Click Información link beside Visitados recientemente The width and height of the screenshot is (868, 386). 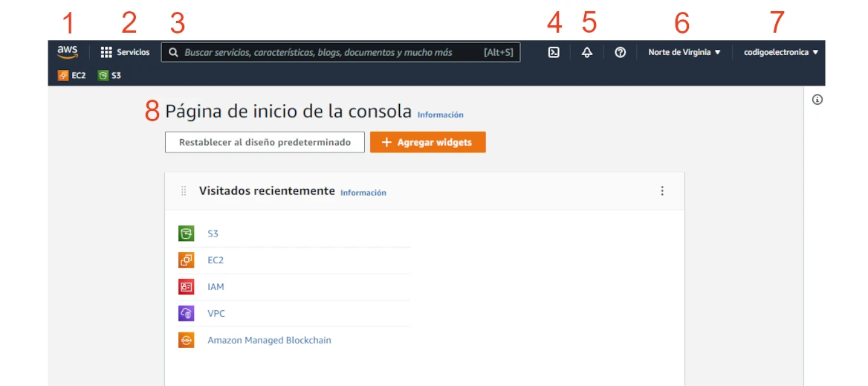(x=363, y=193)
